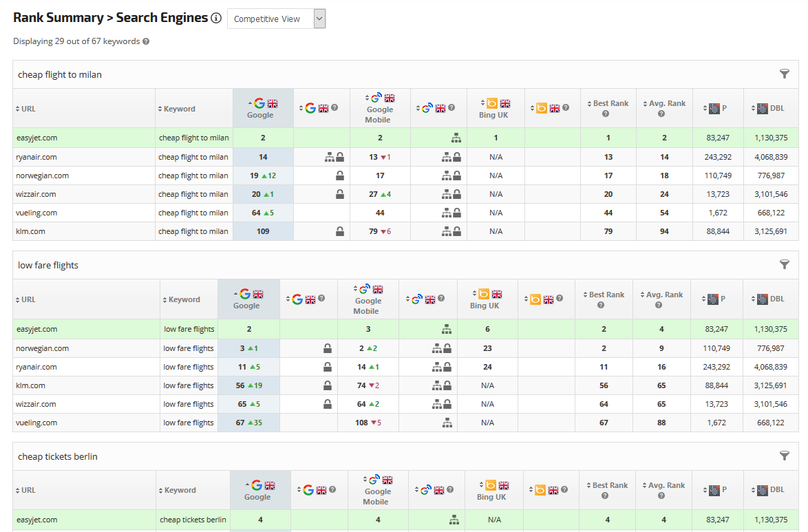
Task: Click help icon next to keywords count
Action: point(146,41)
